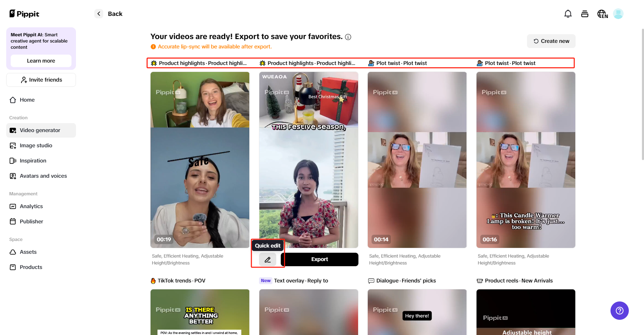The image size is (644, 335).
Task: Export the Christmas gift video
Action: coord(319,259)
